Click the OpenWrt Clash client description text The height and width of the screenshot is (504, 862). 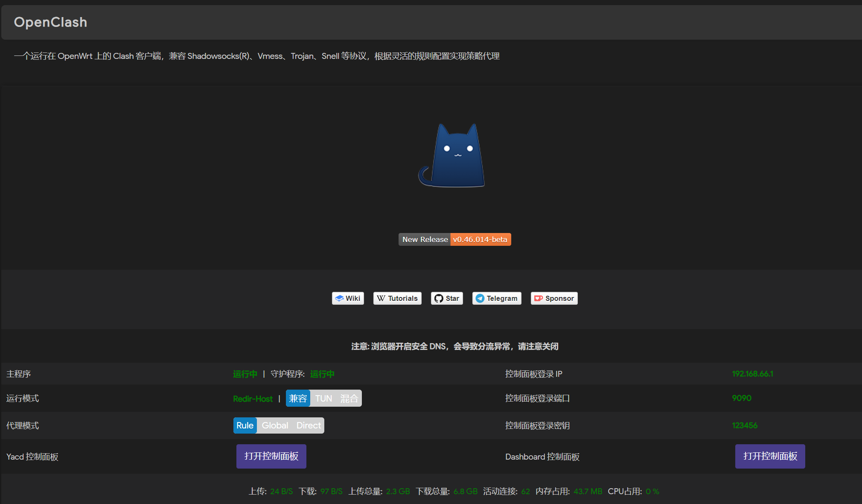(257, 56)
